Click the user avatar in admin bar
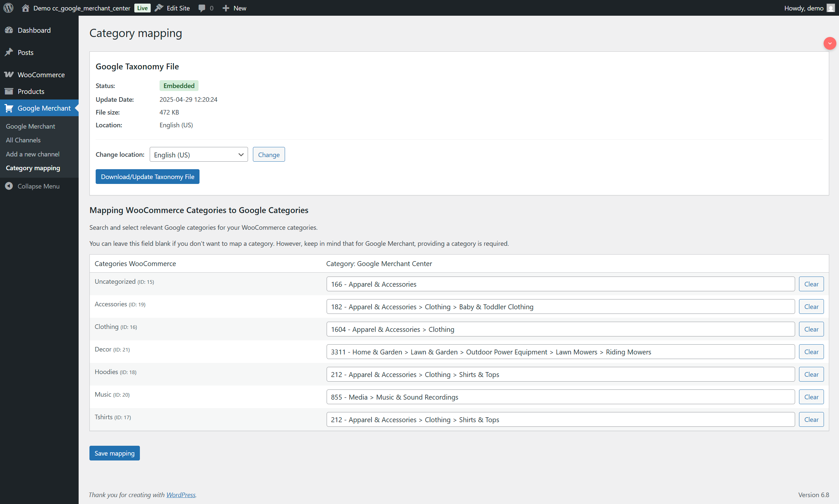 pyautogui.click(x=830, y=8)
